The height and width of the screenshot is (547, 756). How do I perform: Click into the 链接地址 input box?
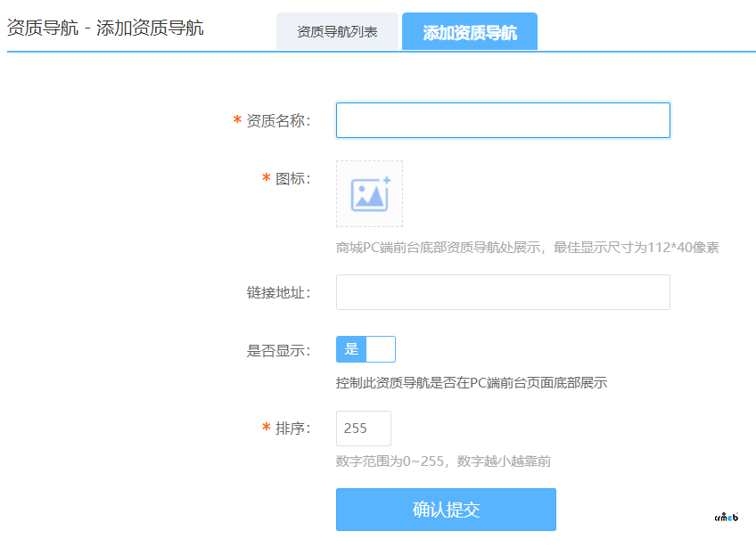coord(503,292)
